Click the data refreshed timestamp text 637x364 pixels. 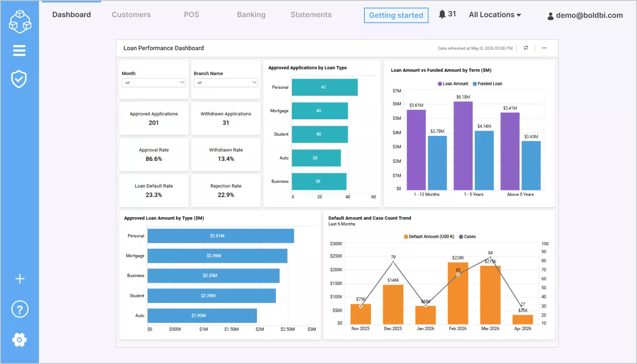tap(475, 49)
